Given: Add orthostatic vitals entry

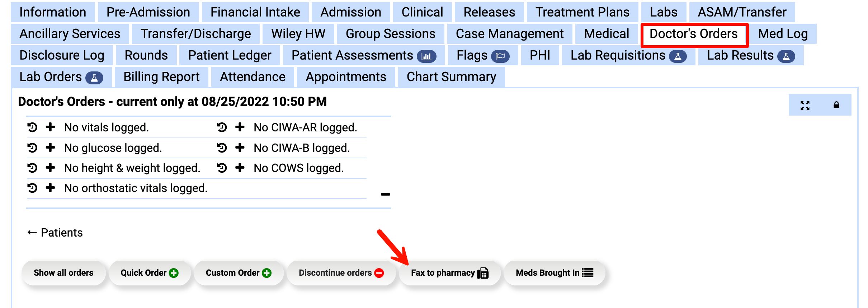Looking at the screenshot, I should point(51,188).
